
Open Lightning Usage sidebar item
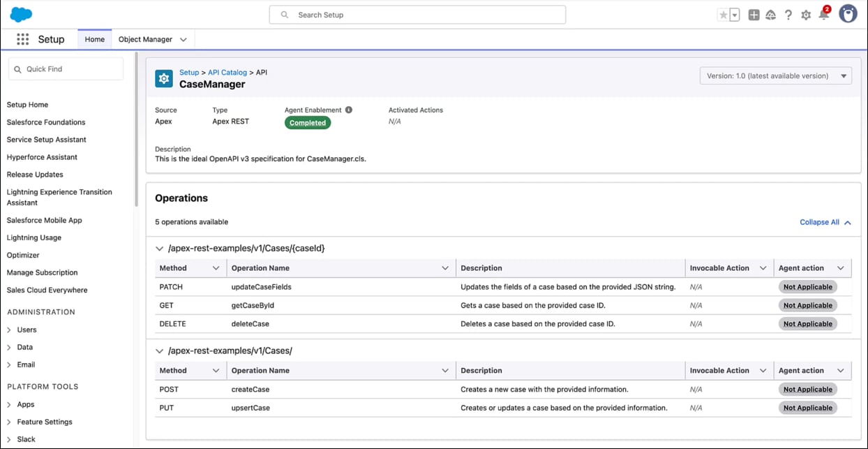[34, 237]
